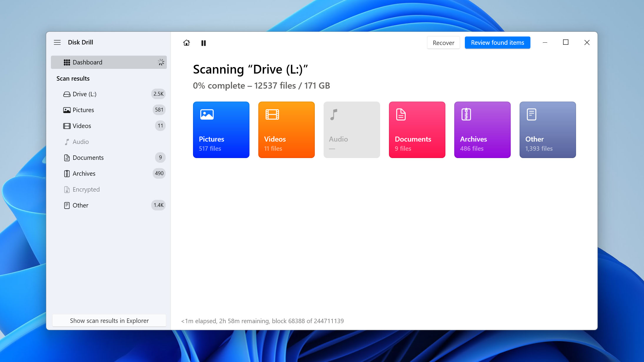Click the sidebar Pictures image icon
Viewport: 644px width, 362px height.
coord(67,110)
